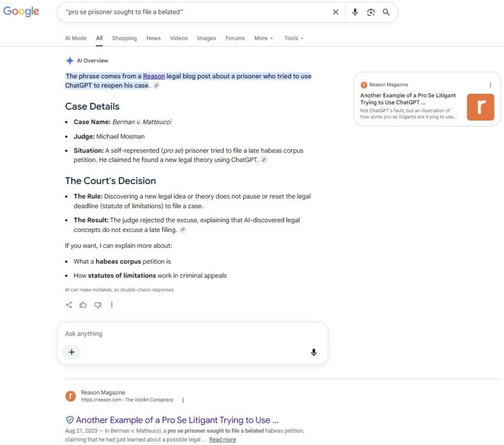Open 'Another Example of a Pro Se Litigant' result
Viewport: 504px width, 445px height.
(177, 420)
